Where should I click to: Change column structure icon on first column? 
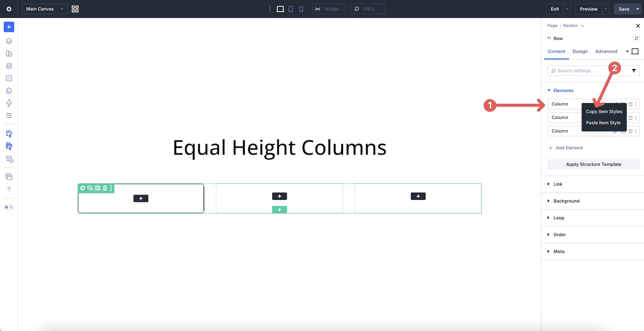(x=98, y=188)
